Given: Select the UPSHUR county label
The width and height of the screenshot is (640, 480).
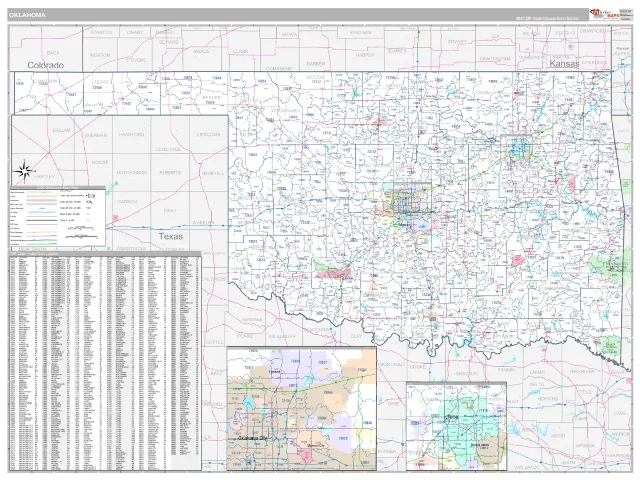Looking at the screenshot, I should pyautogui.click(x=585, y=445).
